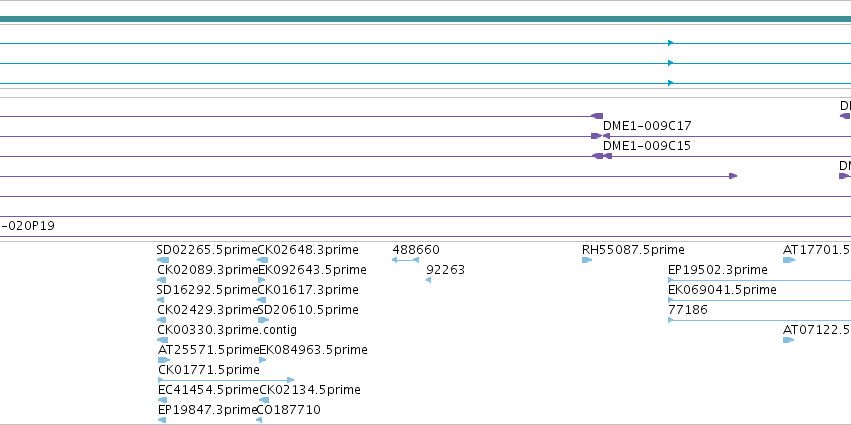Click the 488660 feature label
Screen dimensions: 851x425
coord(416,250)
